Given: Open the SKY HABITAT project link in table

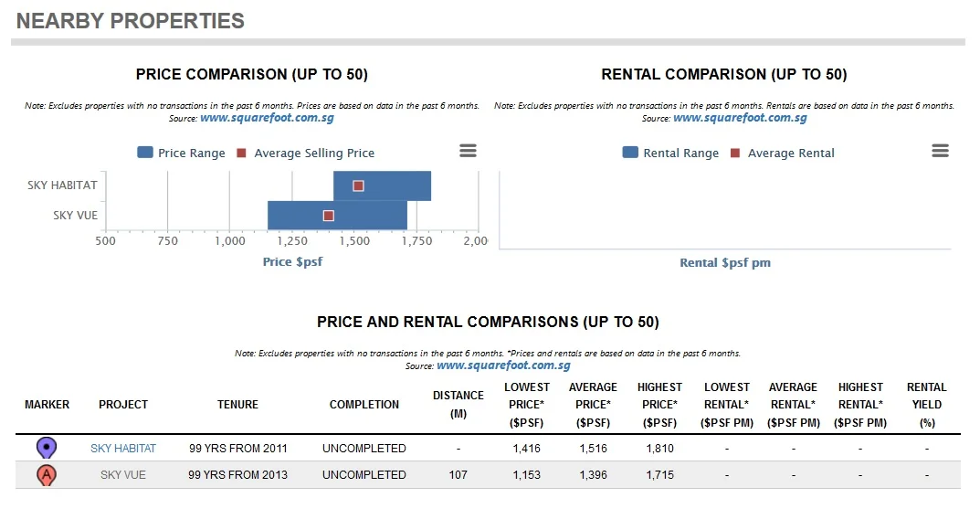Looking at the screenshot, I should point(123,449).
